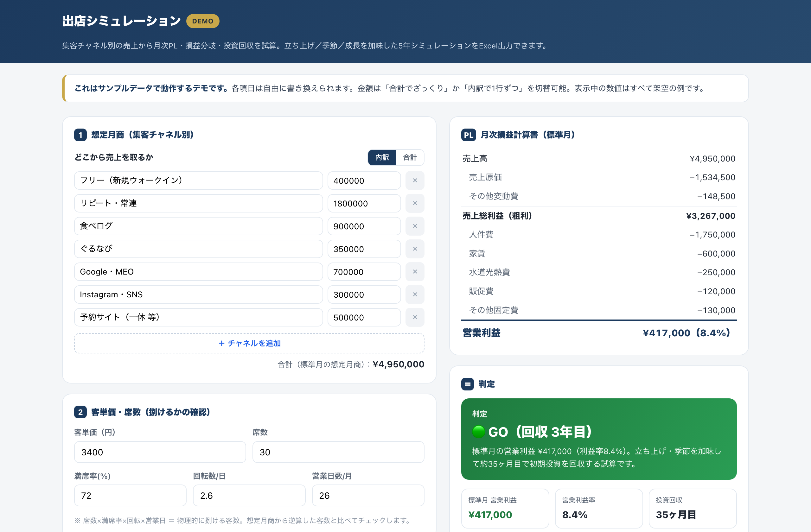Click the number 1 section badge

[80, 135]
